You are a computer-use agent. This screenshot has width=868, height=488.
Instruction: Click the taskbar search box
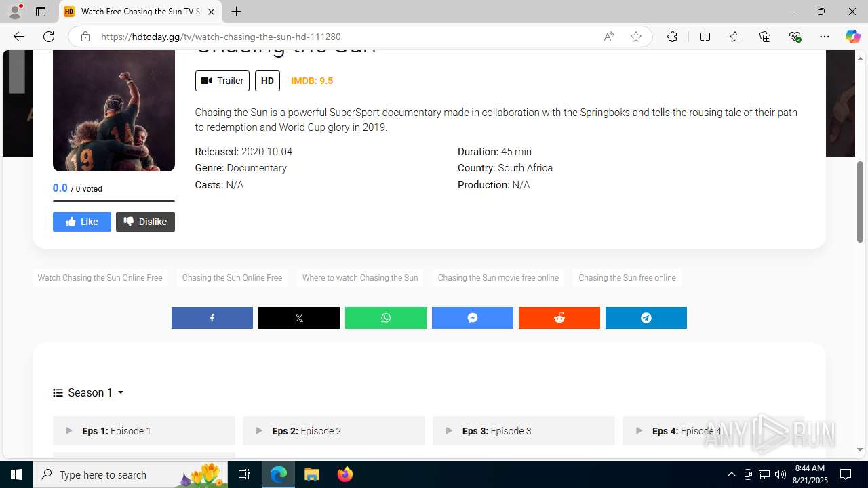132,474
